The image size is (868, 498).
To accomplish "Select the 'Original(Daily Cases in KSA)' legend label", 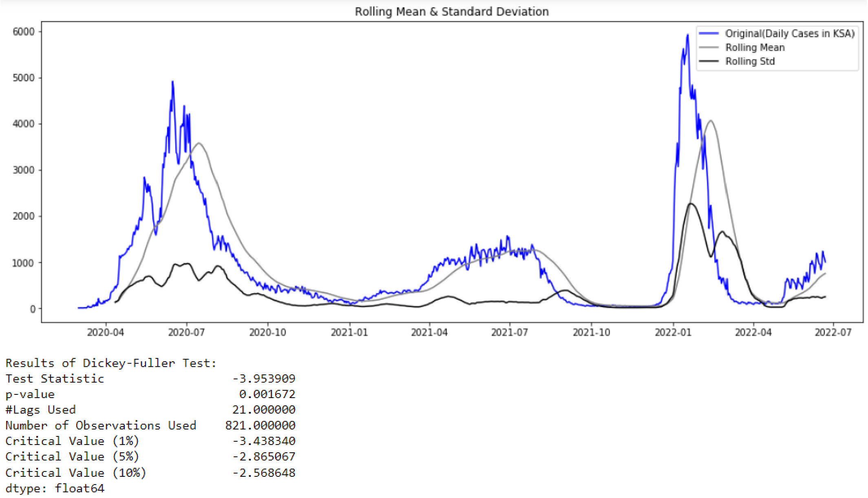I will coord(789,33).
